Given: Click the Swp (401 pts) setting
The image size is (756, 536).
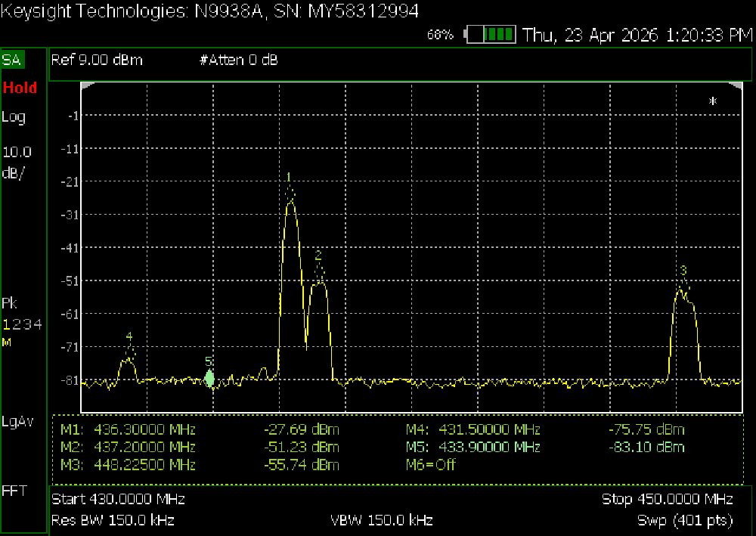Looking at the screenshot, I should [x=685, y=521].
